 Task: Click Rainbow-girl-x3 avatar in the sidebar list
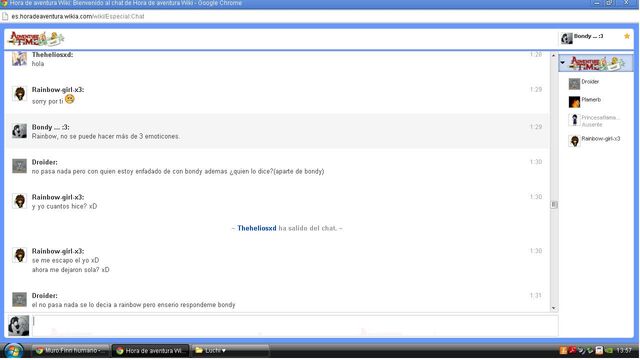(574, 141)
